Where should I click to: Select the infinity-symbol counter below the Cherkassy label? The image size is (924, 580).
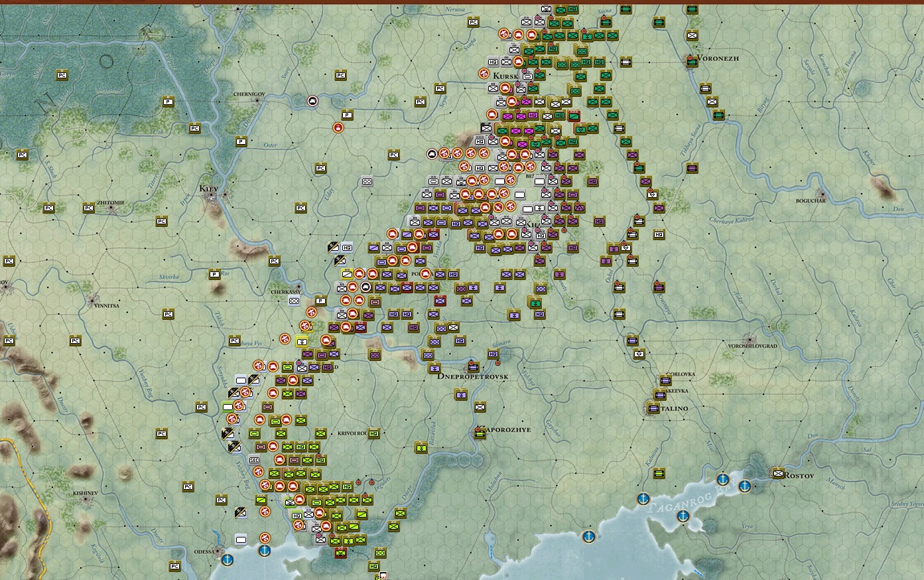click(x=294, y=301)
